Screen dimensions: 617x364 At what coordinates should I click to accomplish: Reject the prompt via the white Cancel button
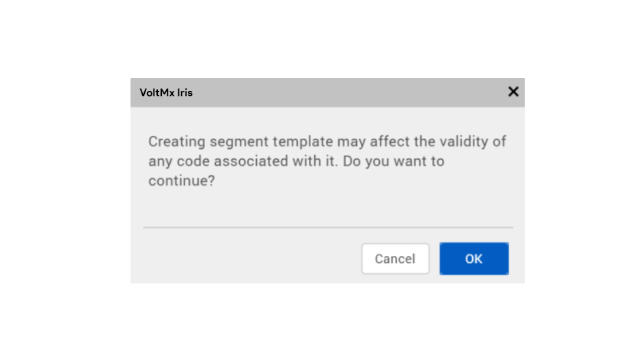395,259
